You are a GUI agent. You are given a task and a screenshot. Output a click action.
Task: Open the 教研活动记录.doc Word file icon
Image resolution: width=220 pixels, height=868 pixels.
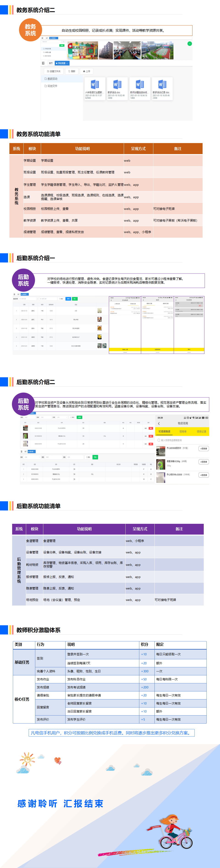[x=162, y=84]
